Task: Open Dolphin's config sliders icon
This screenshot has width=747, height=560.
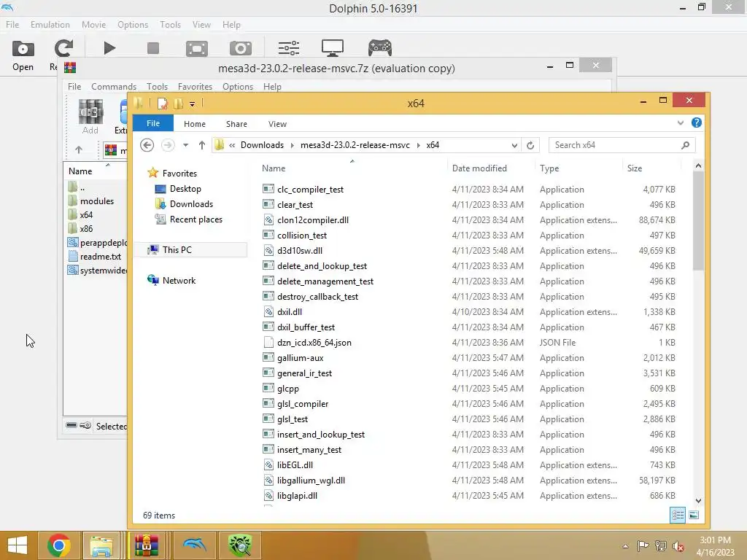Action: click(289, 48)
